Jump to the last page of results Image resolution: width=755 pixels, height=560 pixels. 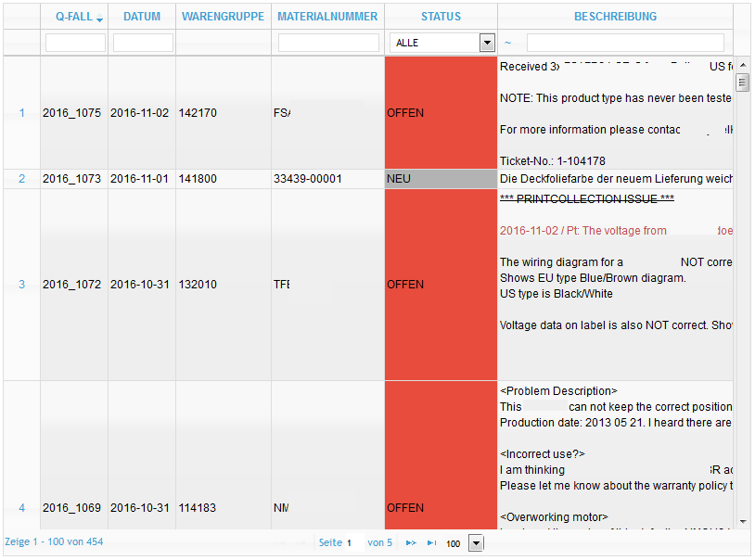pyautogui.click(x=432, y=543)
